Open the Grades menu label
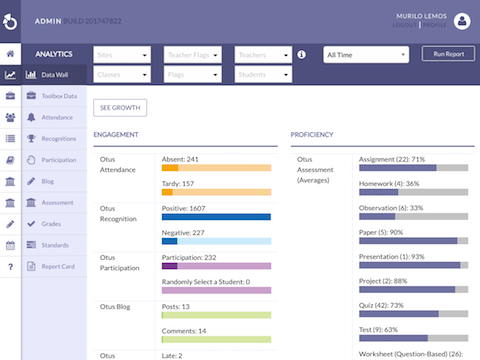 pos(51,224)
